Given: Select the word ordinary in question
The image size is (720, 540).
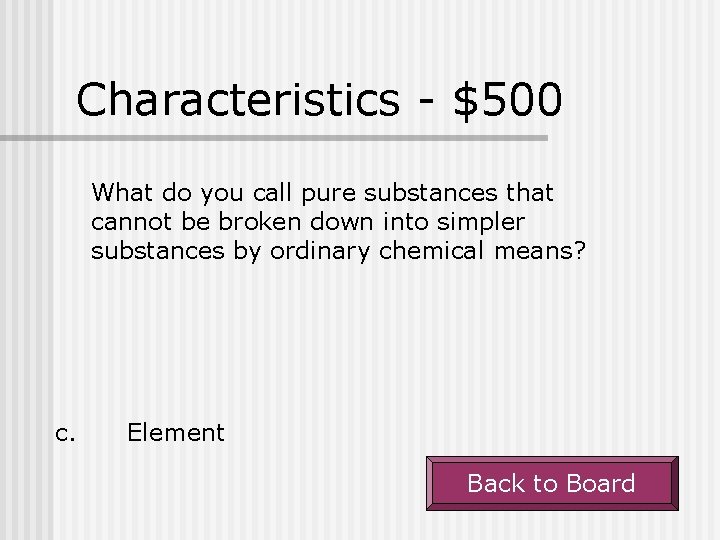Looking at the screenshot, I should click(x=320, y=252).
